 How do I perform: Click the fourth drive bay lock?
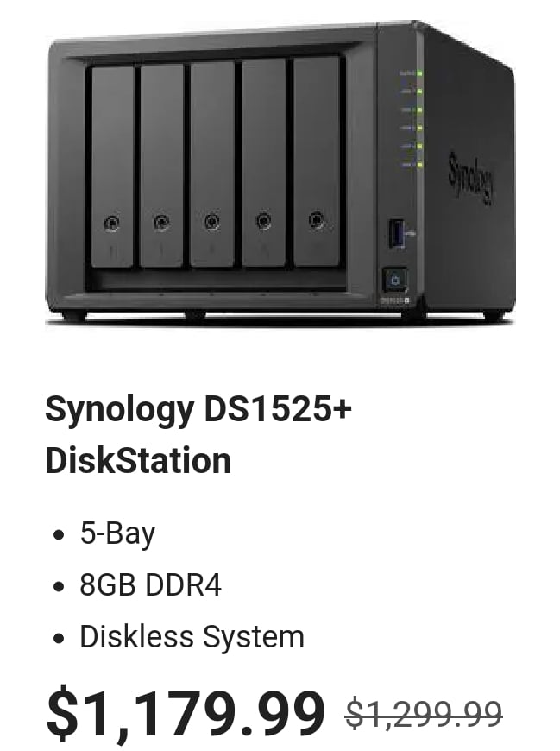263,221
